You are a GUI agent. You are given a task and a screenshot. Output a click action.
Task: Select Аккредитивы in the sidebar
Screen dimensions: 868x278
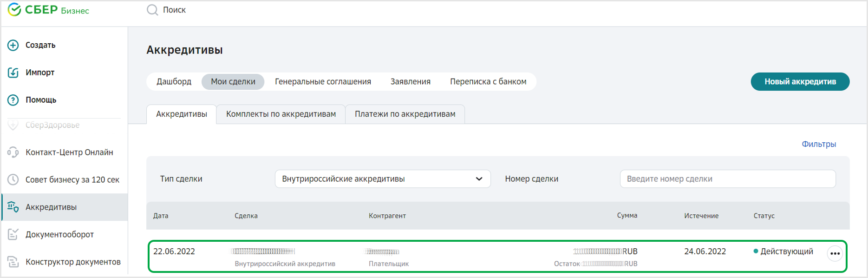(65, 207)
